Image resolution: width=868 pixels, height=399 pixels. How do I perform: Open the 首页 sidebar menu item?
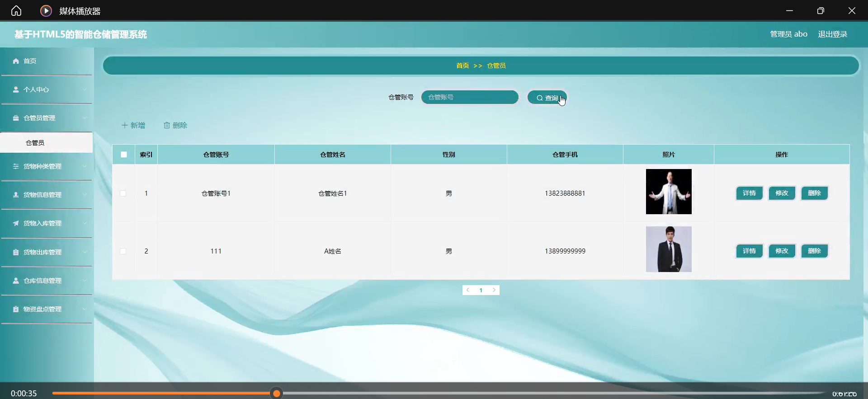point(47,61)
